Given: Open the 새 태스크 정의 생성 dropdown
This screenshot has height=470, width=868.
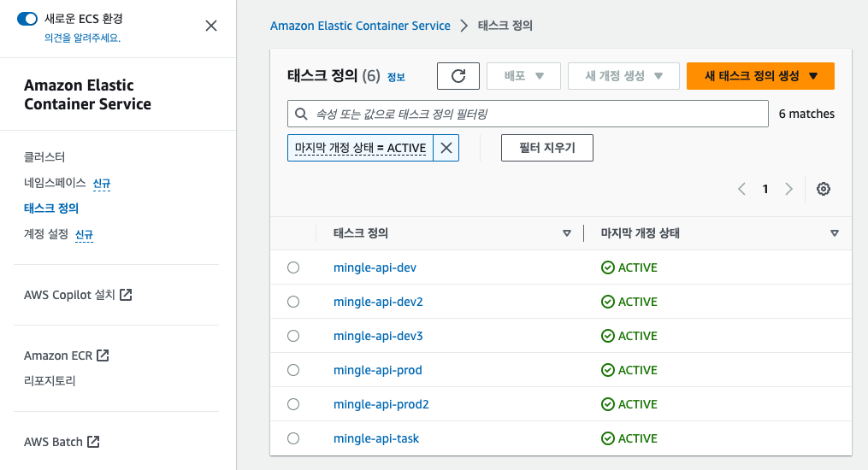Looking at the screenshot, I should click(x=760, y=76).
